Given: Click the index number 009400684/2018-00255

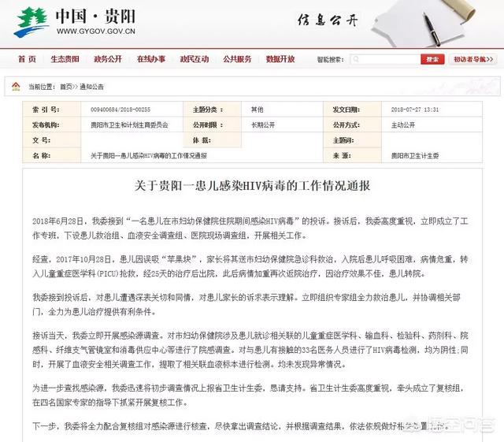Looking at the screenshot, I should coord(120,110).
